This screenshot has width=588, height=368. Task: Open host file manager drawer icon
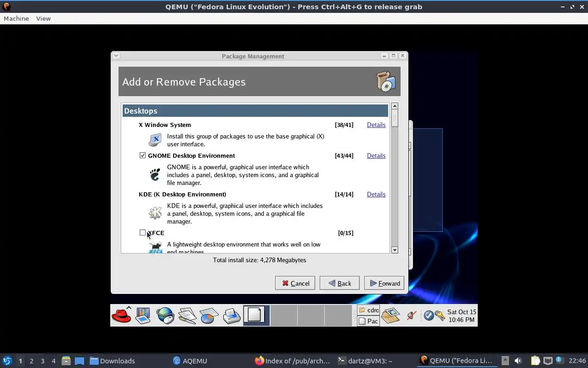66,361
